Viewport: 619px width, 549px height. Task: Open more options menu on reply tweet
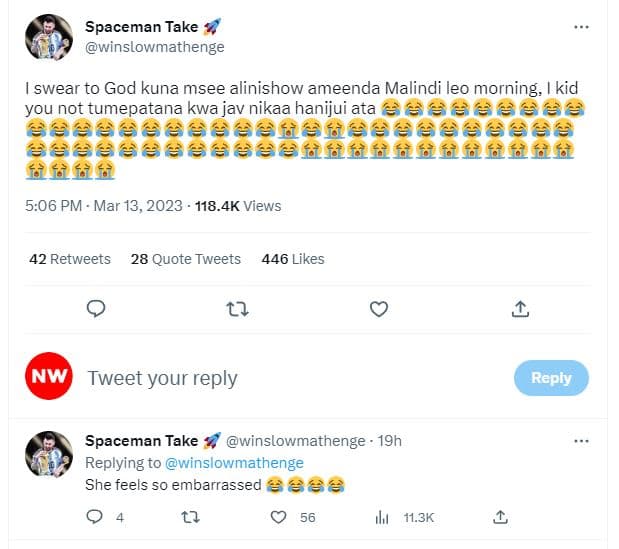[x=581, y=441]
